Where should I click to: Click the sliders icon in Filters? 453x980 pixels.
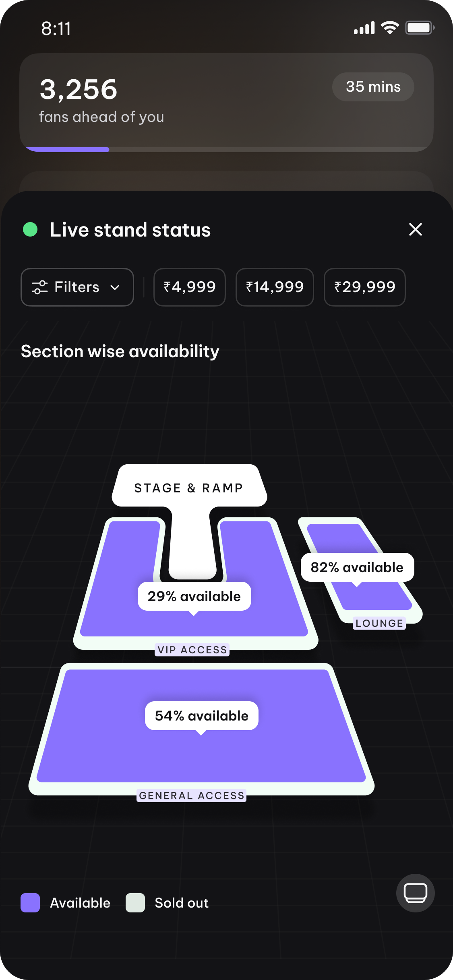click(40, 287)
